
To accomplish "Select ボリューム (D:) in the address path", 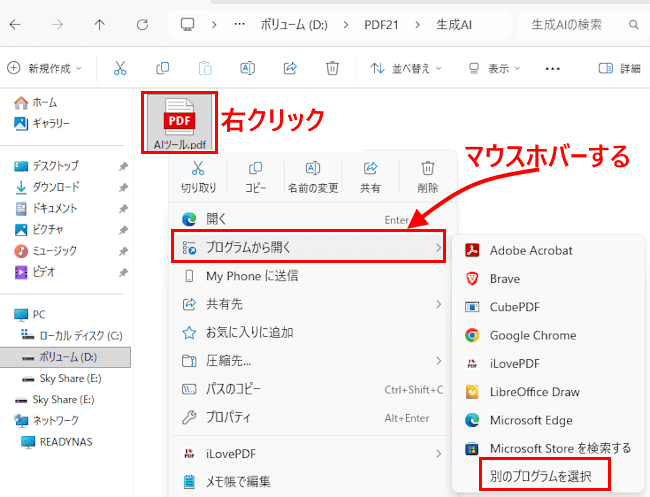I will coord(294,25).
